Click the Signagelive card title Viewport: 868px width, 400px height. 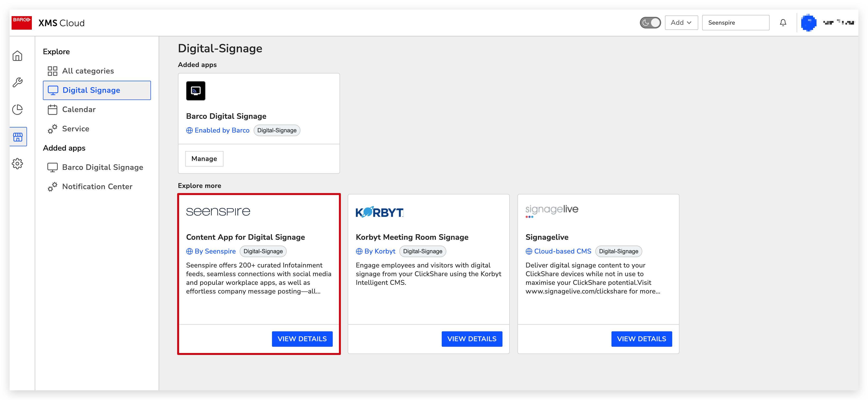tap(547, 237)
